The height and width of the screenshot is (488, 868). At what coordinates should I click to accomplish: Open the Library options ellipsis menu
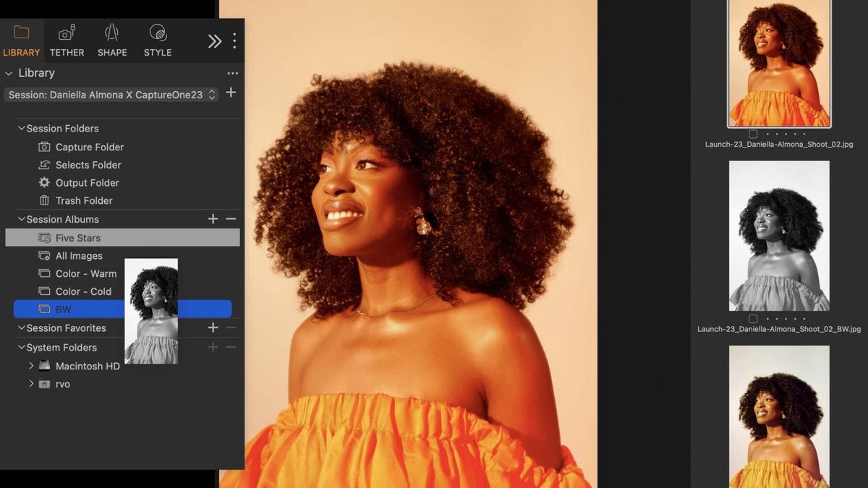pos(232,72)
